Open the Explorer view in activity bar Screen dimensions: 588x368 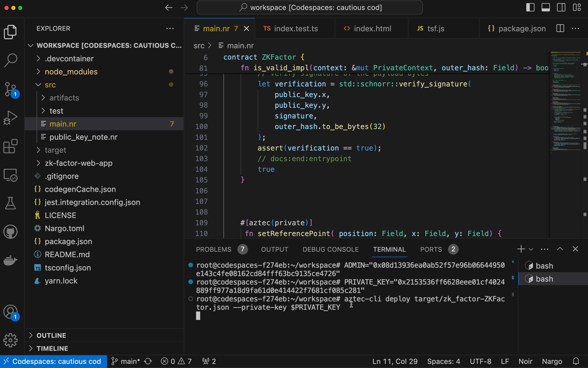point(11,32)
